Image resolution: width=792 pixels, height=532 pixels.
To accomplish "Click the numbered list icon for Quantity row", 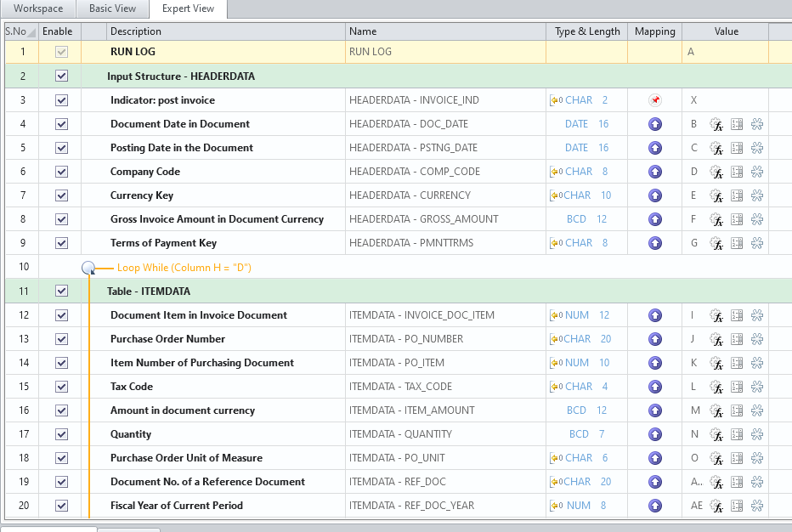I will [737, 434].
